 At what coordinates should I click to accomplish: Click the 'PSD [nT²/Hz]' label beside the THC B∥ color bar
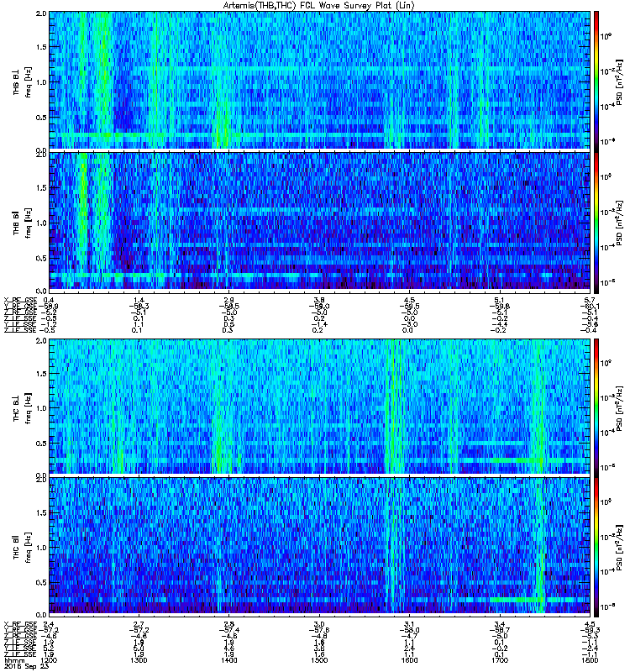(620, 547)
